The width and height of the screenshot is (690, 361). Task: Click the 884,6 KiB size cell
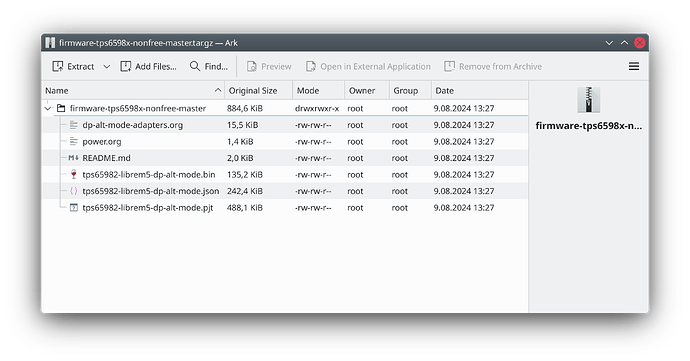point(245,108)
